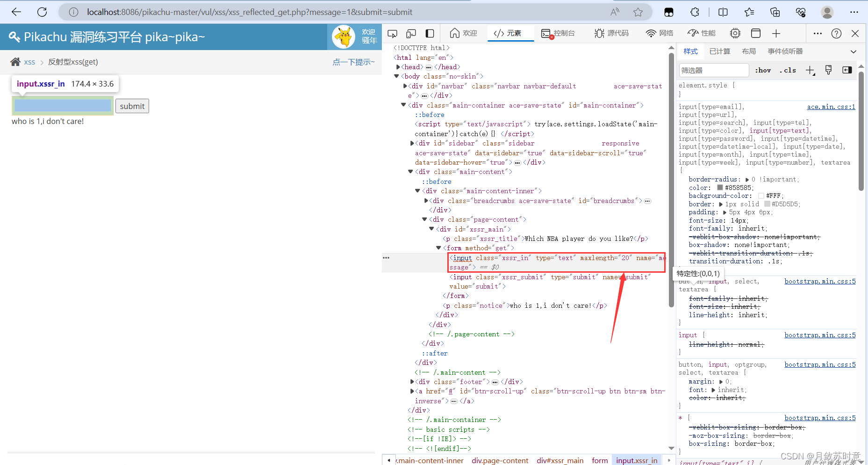Toggle computed styles sidebar icon
The width and height of the screenshot is (868, 465).
tap(847, 70)
